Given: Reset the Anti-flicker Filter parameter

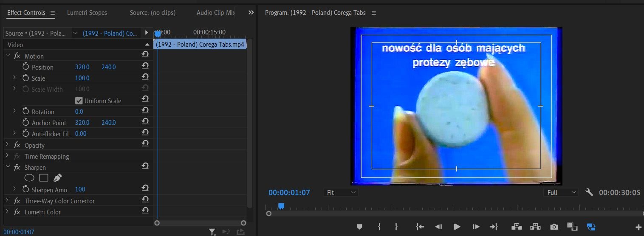Looking at the screenshot, I should [x=145, y=132].
